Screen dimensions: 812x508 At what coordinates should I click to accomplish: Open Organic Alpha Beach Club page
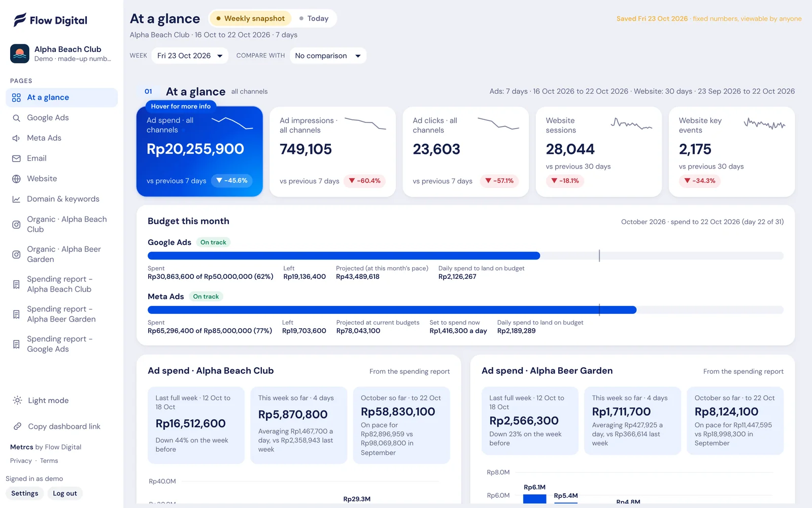(61, 225)
